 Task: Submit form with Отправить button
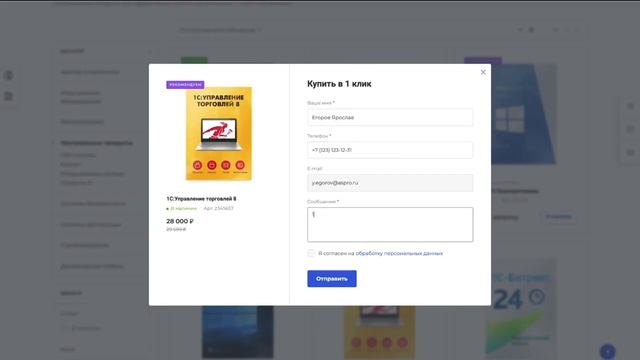[x=331, y=279]
